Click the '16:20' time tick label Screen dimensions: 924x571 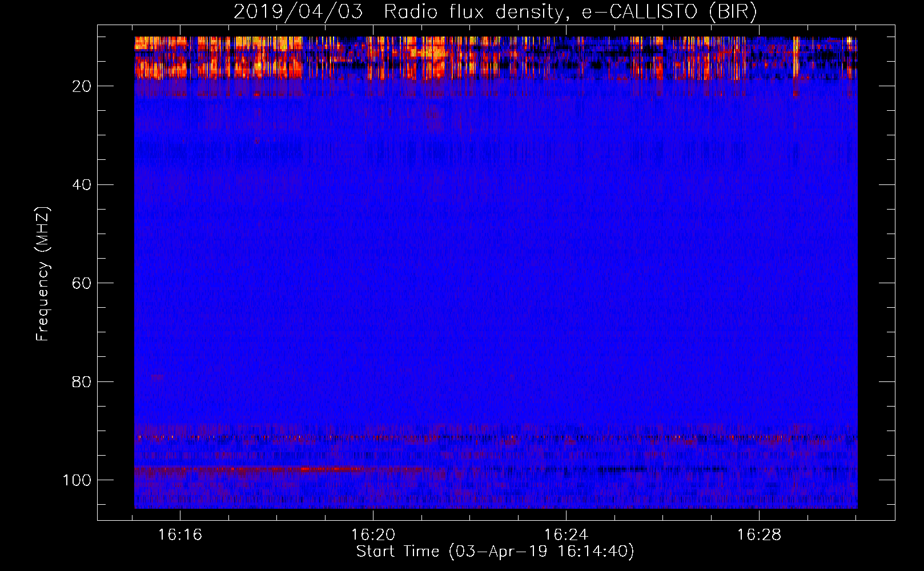coord(373,535)
